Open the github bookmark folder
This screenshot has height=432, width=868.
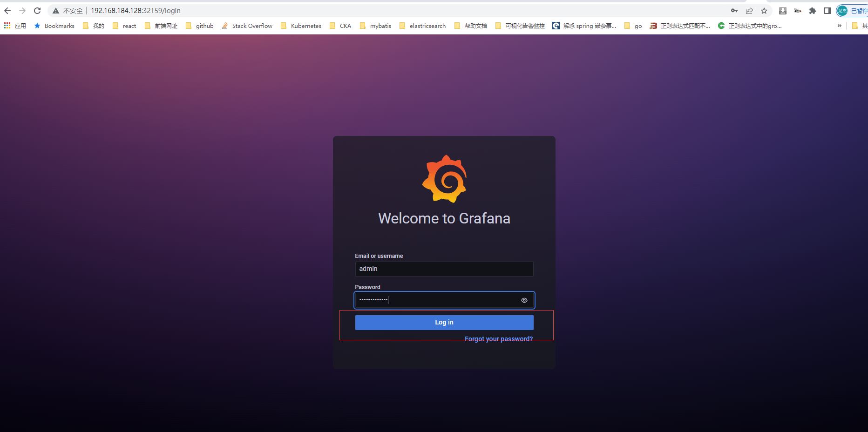pyautogui.click(x=200, y=26)
